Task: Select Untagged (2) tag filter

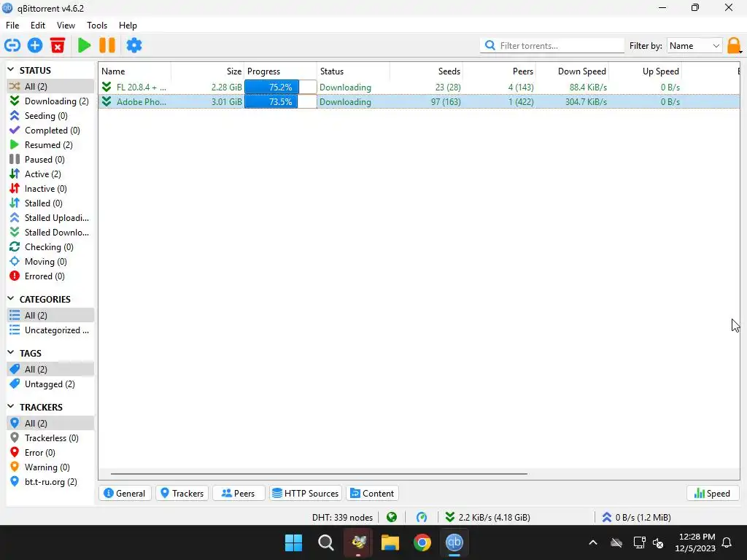Action: 50,384
